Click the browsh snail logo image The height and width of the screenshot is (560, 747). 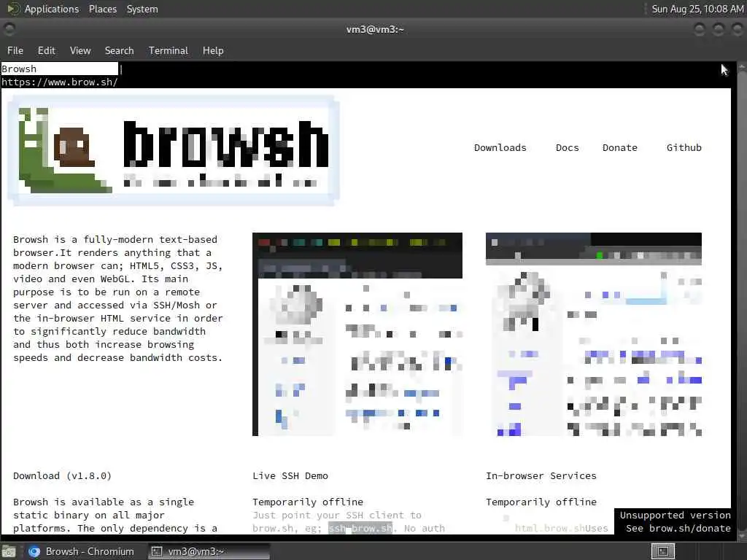pos(174,150)
